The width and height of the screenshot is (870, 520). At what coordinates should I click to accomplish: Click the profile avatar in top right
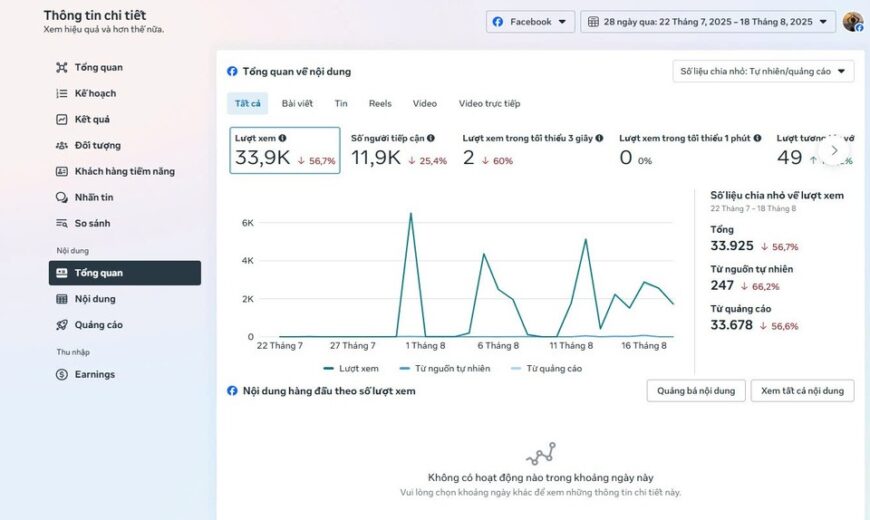(x=852, y=22)
